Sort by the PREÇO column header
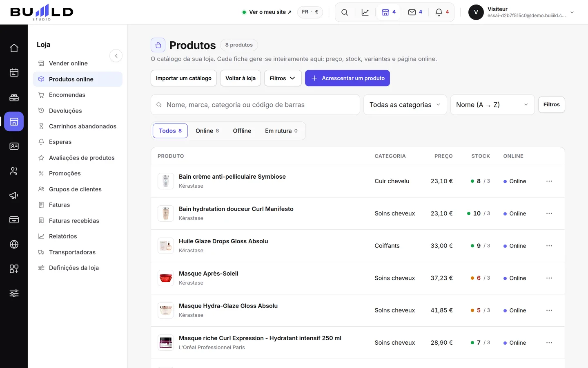The width and height of the screenshot is (588, 368). click(443, 156)
